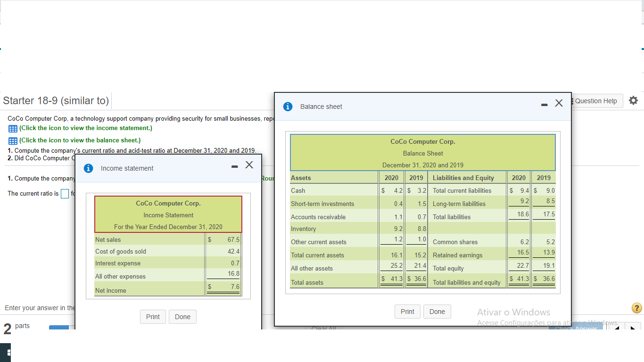Select the Interest expense row label
Viewport: 644px width, 362px height.
pyautogui.click(x=118, y=263)
